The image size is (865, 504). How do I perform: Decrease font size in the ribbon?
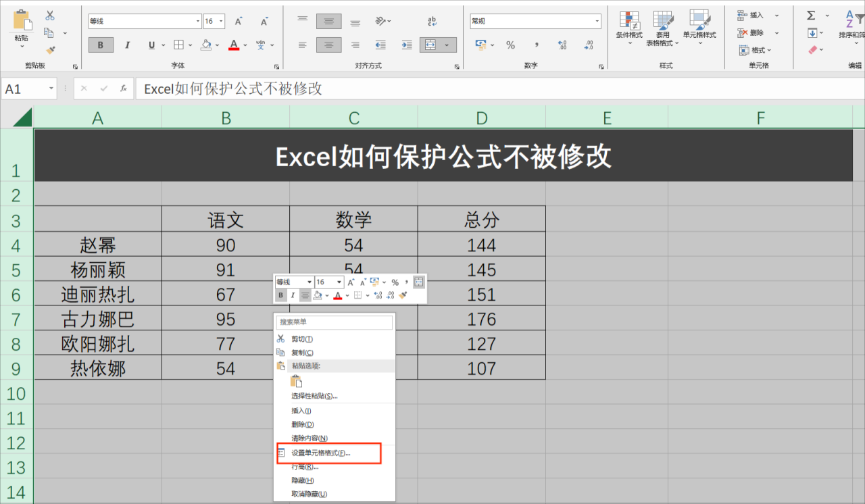click(264, 22)
